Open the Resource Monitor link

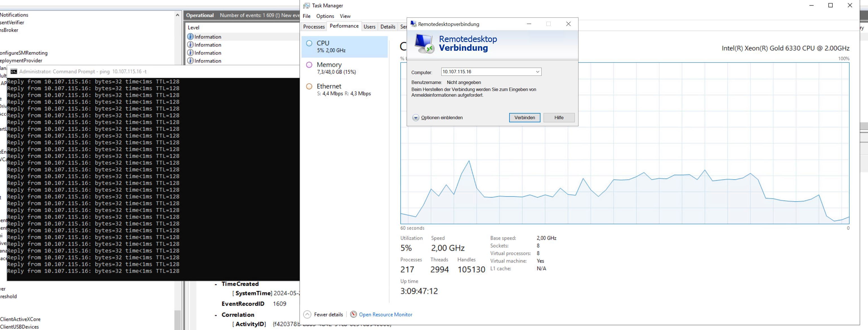(x=386, y=314)
